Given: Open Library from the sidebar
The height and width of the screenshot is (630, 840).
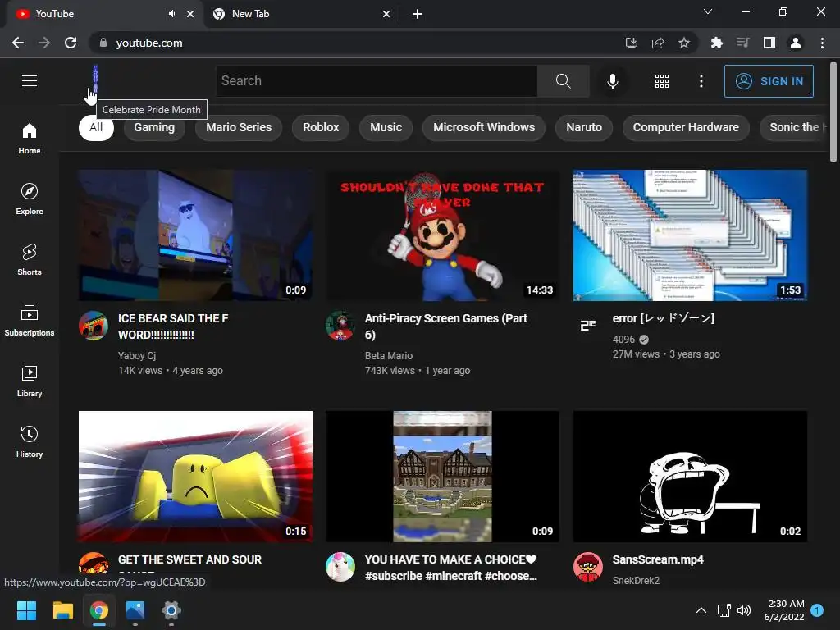Looking at the screenshot, I should (x=30, y=381).
